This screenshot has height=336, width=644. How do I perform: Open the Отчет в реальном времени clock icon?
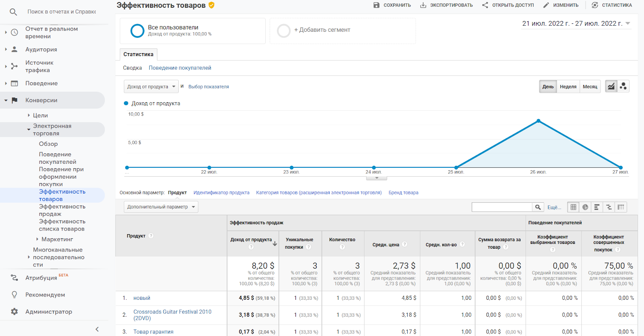tap(14, 33)
